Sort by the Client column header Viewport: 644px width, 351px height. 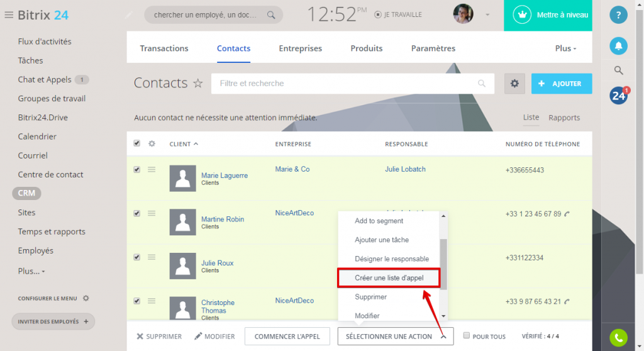click(x=184, y=144)
